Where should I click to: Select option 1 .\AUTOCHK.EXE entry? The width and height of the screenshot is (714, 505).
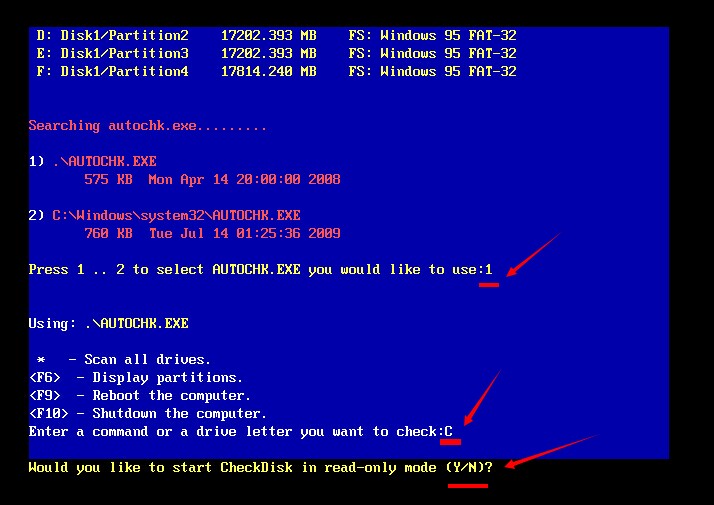pos(92,161)
